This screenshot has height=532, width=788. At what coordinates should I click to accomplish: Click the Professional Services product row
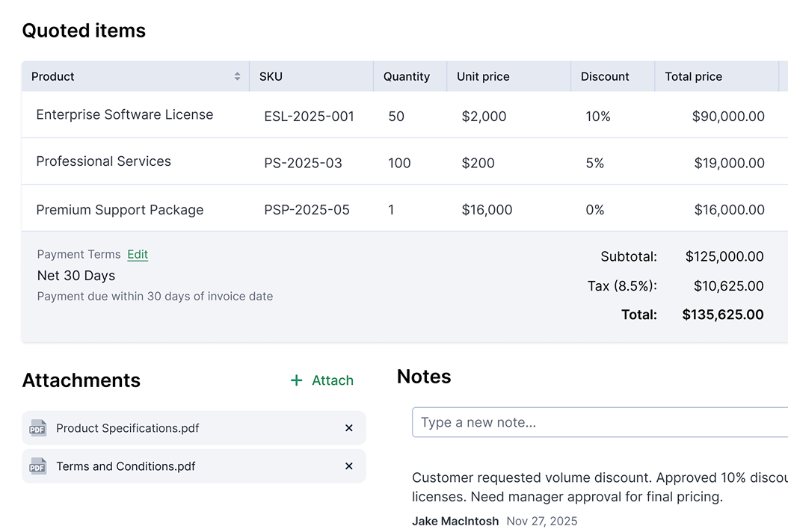(104, 161)
